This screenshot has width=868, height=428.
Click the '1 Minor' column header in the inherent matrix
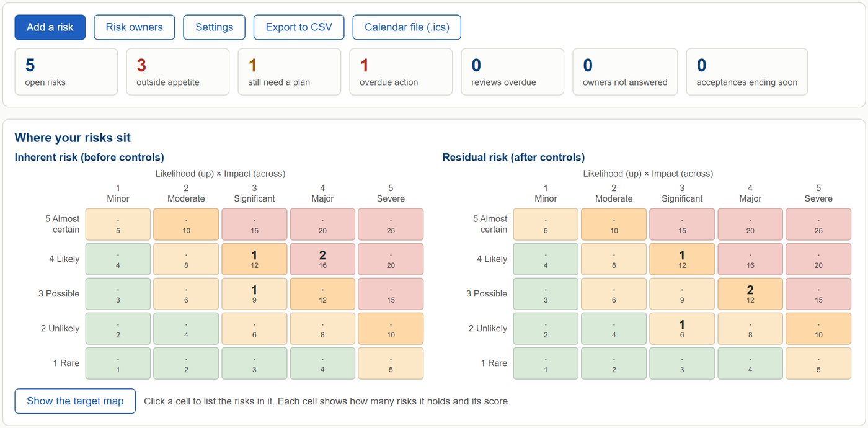point(118,194)
